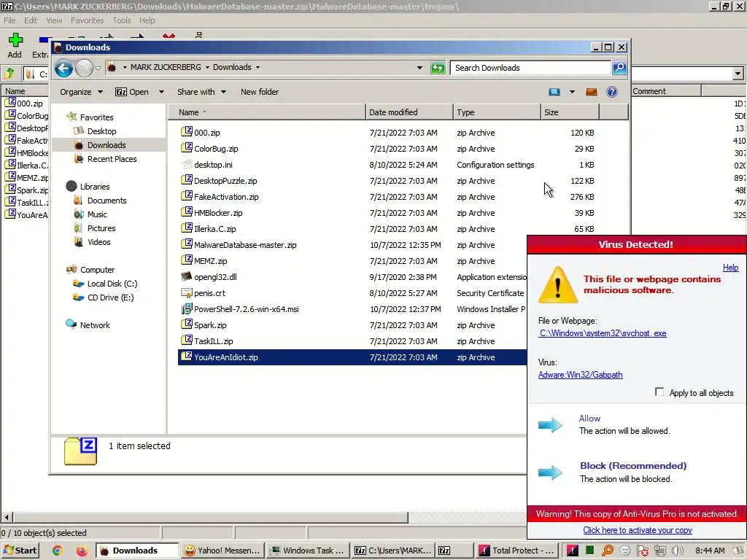Screen dimensions: 747x560
Task: Click the Block blue arrow icon
Action: 550,472
